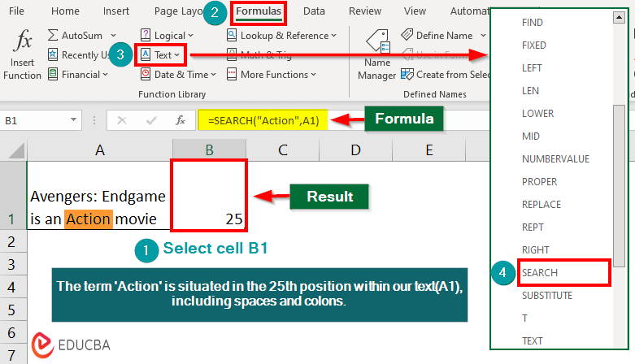Click the Lookup & Reference magnifier icon
The height and width of the screenshot is (364, 635).
click(232, 35)
